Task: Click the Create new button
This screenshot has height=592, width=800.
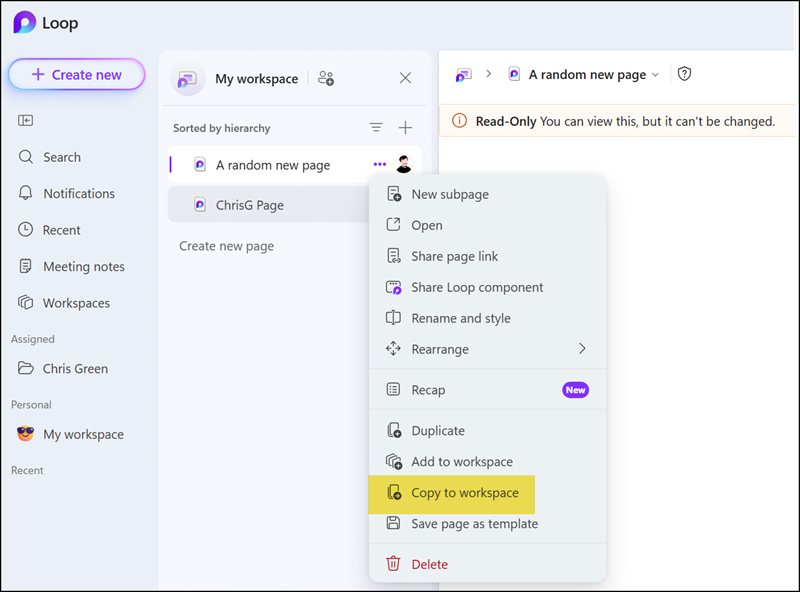Action: click(x=77, y=75)
